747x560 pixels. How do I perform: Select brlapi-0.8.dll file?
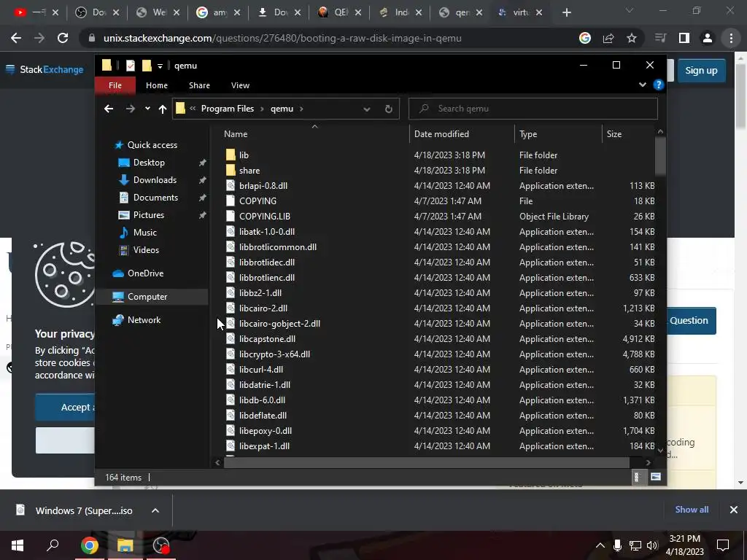click(263, 186)
